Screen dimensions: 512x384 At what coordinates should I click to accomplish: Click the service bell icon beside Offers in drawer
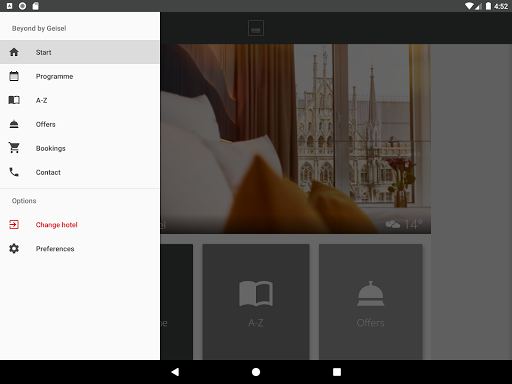click(x=14, y=124)
